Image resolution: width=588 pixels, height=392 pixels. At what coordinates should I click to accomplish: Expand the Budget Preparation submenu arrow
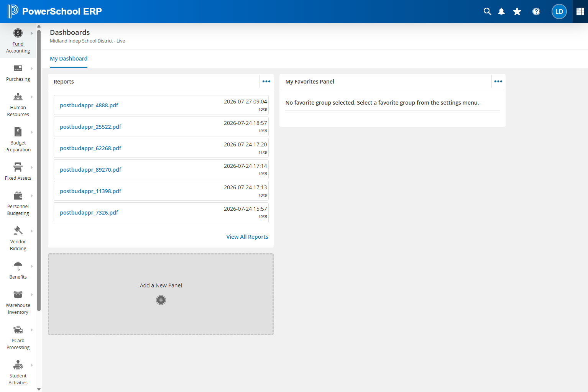tap(32, 132)
